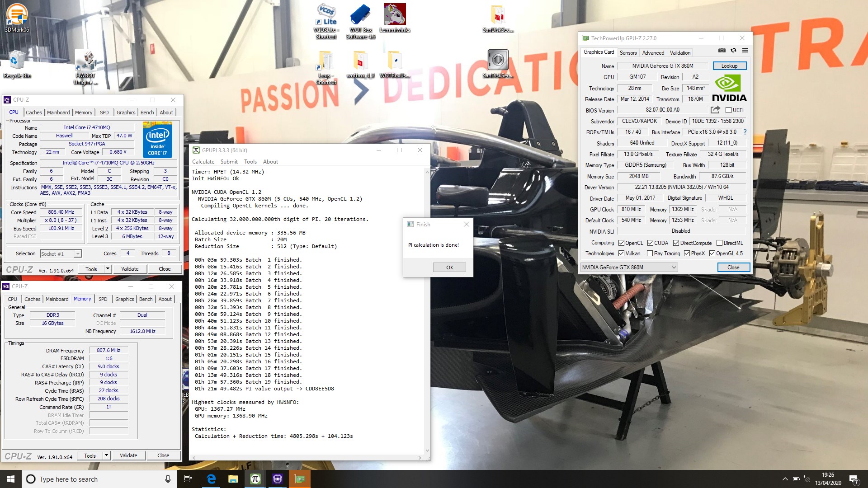Screen dimensions: 868x488
Task: Open the Logs shortcut folder icon
Action: [326, 67]
